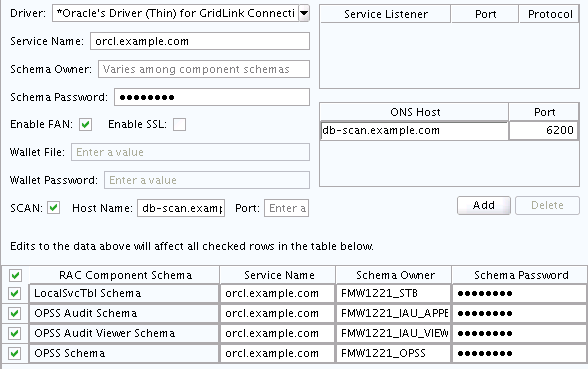Select the LocalSvcTbl Schema cell
The image size is (588, 369).
click(x=124, y=293)
